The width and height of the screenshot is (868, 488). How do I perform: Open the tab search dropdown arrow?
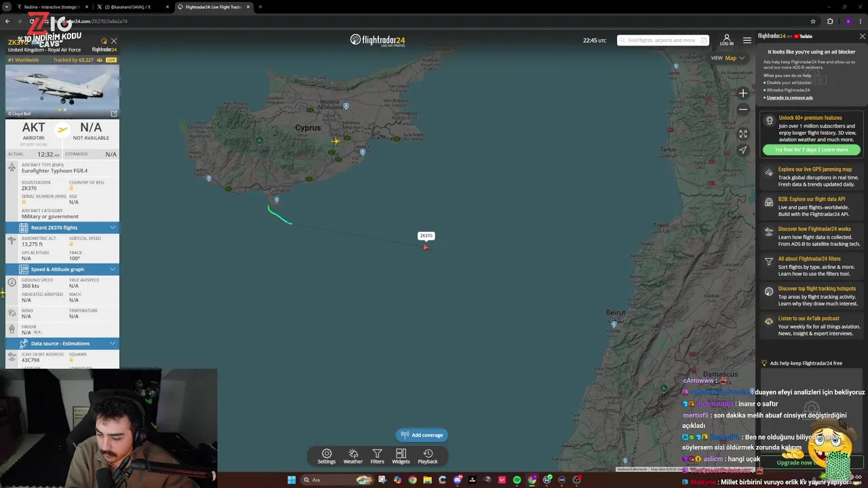[7, 7]
